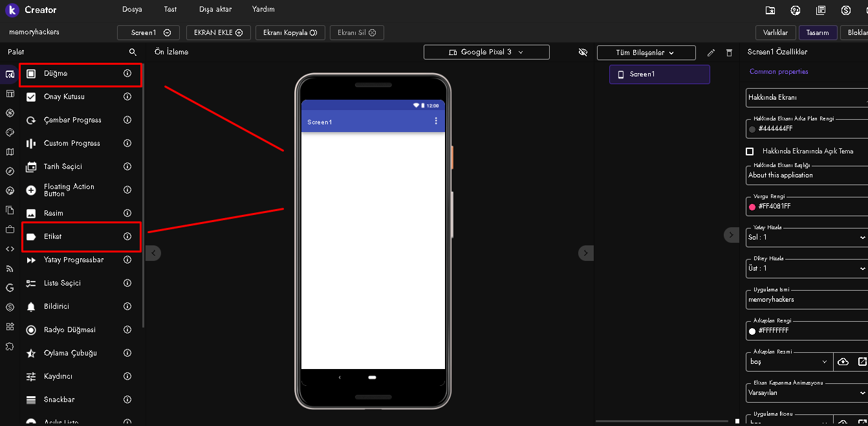The width and height of the screenshot is (868, 426).
Task: Open the starred folder icon in top bar
Action: point(770,10)
